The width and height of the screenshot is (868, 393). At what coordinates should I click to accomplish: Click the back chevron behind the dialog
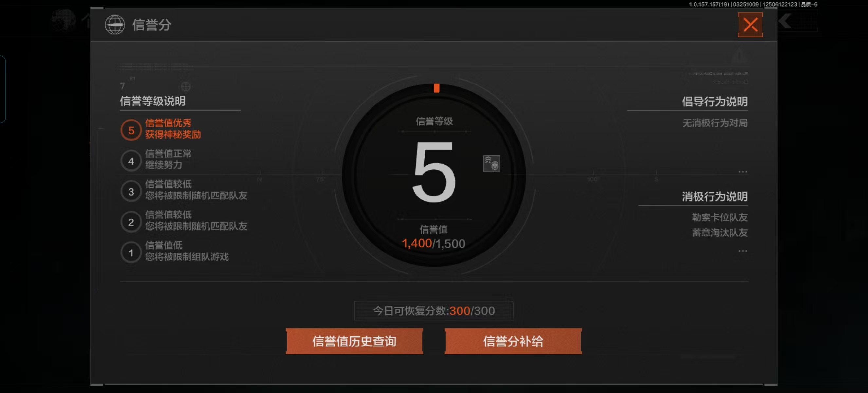pos(786,22)
